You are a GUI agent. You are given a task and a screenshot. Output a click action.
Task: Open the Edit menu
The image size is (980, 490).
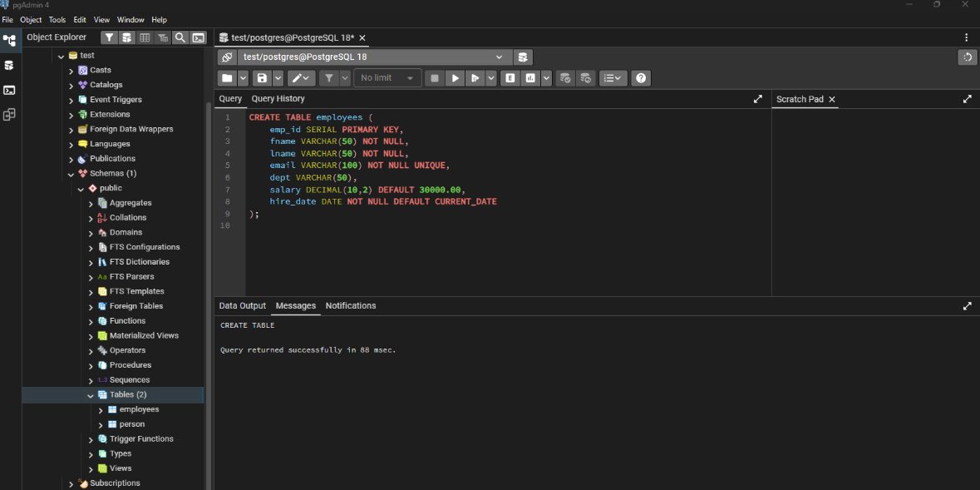80,20
